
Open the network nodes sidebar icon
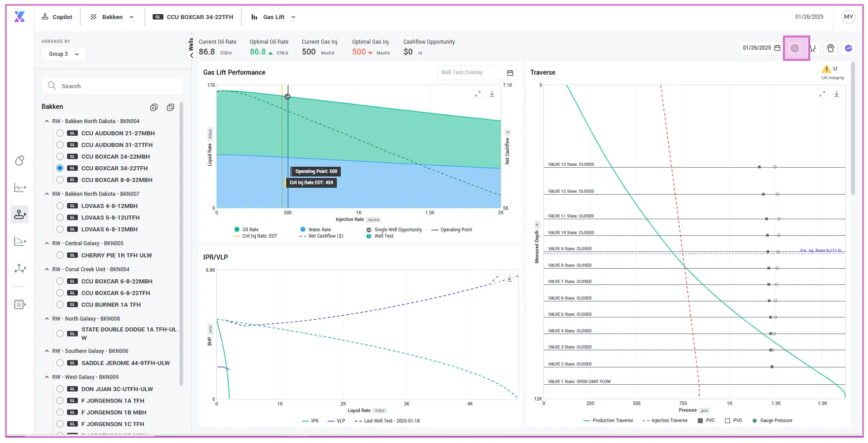(x=20, y=268)
